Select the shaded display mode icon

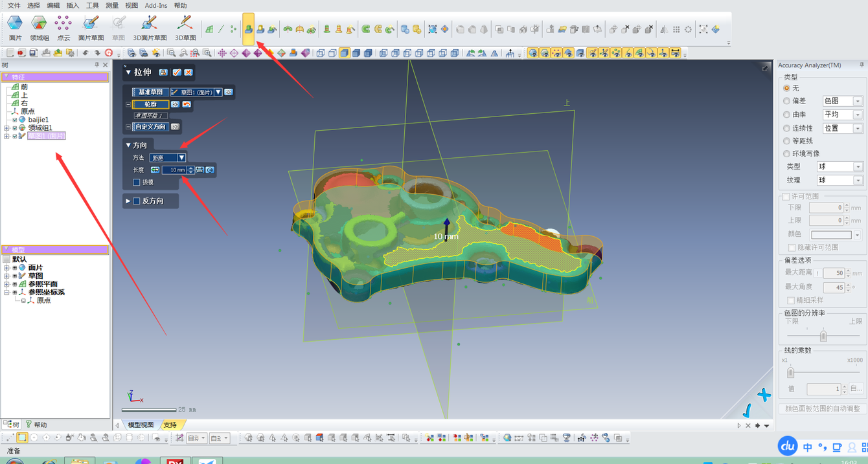(345, 53)
